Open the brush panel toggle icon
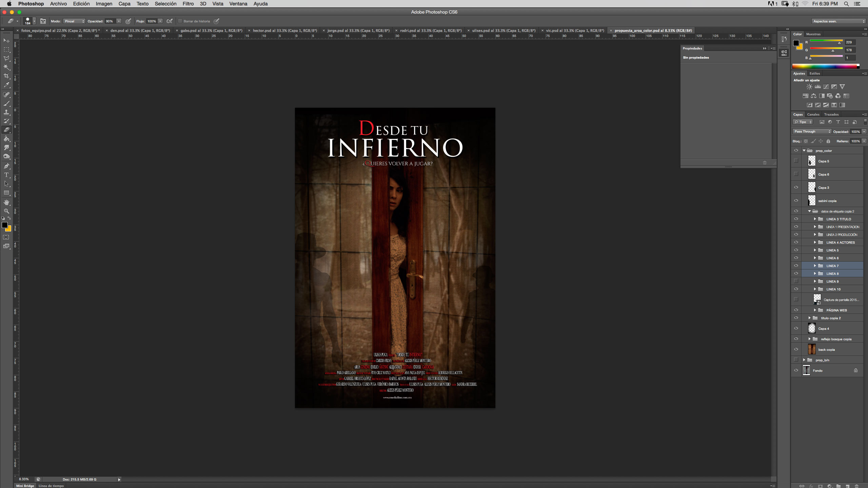This screenshot has height=488, width=868. click(43, 21)
